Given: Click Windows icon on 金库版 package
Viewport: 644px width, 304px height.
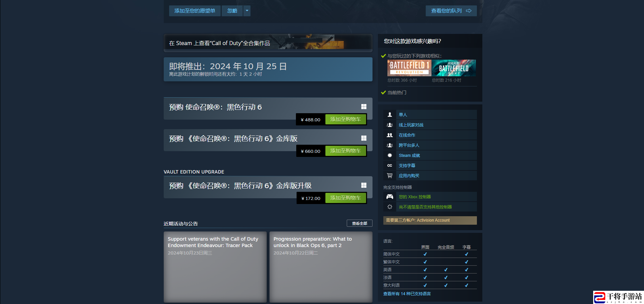Looking at the screenshot, I should (364, 138).
